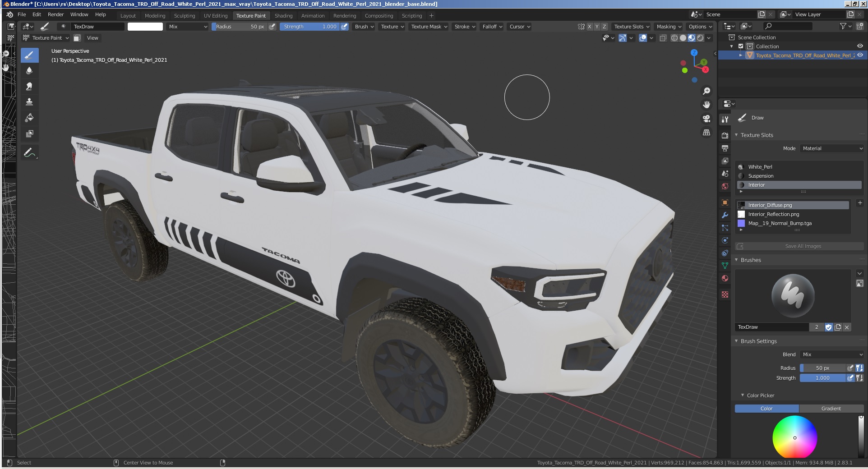
Task: Toggle the camera view icon
Action: [706, 119]
